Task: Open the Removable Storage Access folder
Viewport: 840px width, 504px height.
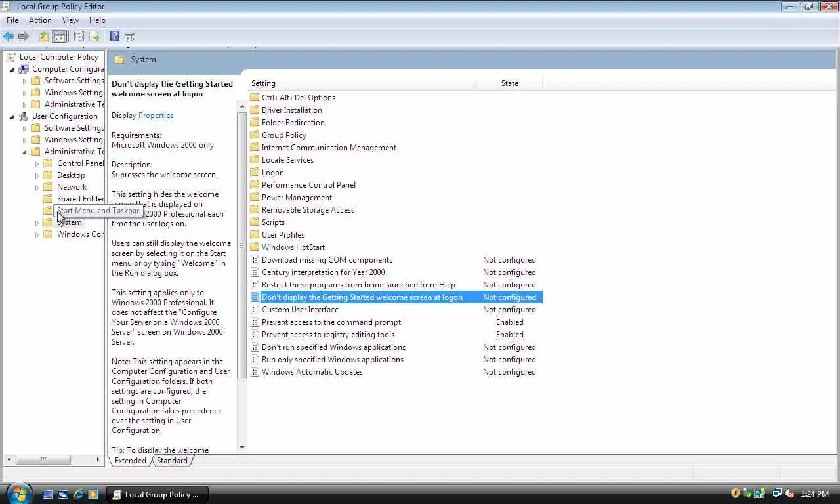Action: 308,210
